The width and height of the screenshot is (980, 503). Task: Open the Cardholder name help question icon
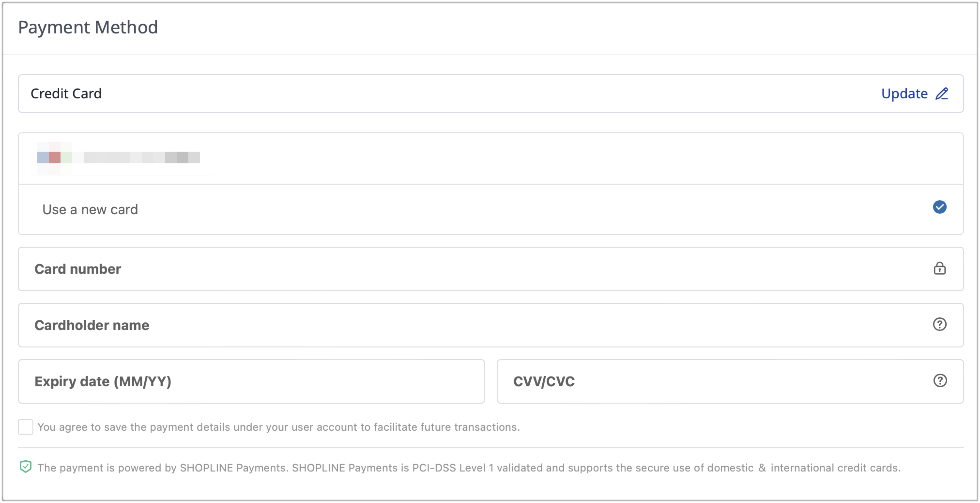939,324
